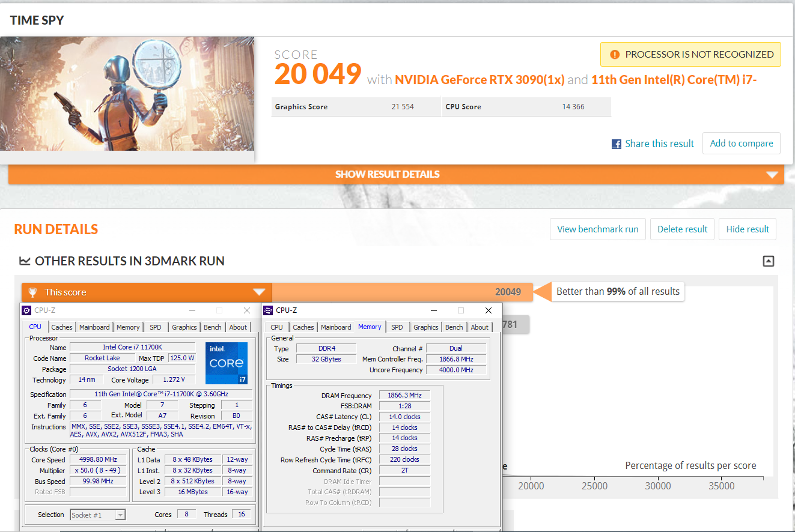Click the 32 GBytes memory size field
This screenshot has height=532, width=795.
[x=326, y=359]
